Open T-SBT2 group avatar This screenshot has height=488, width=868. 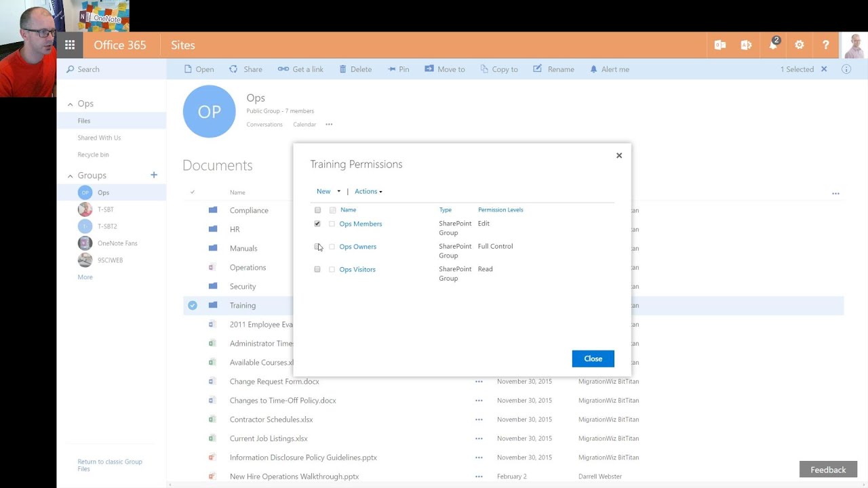(x=85, y=226)
